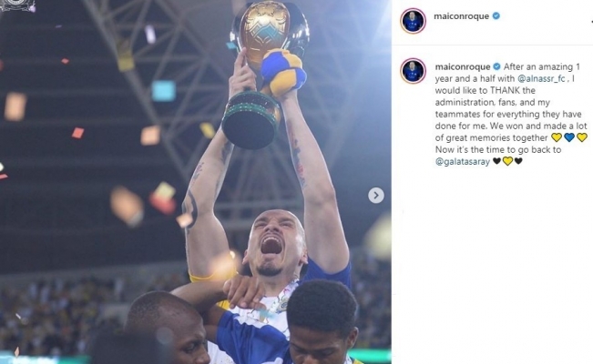Click the maiconroque username in the post header
This screenshot has width=593, height=364.
[462, 16]
